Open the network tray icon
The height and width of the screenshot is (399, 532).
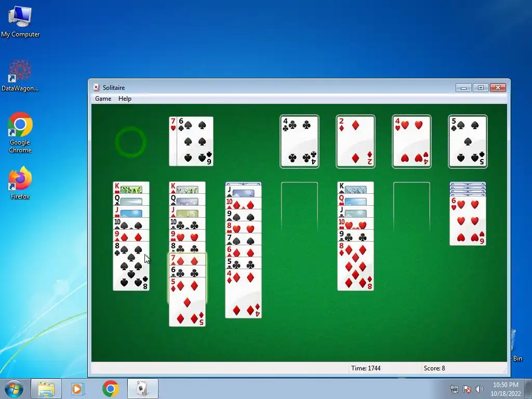coord(454,389)
